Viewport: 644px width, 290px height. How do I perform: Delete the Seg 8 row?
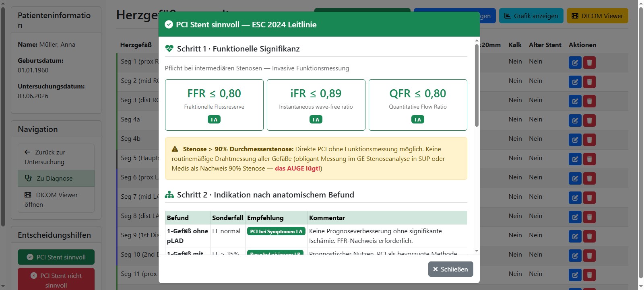(589, 217)
